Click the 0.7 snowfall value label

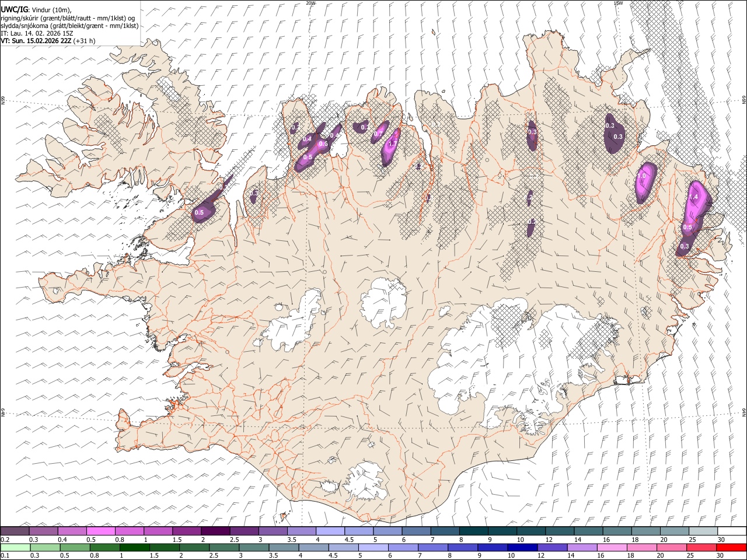point(378,134)
